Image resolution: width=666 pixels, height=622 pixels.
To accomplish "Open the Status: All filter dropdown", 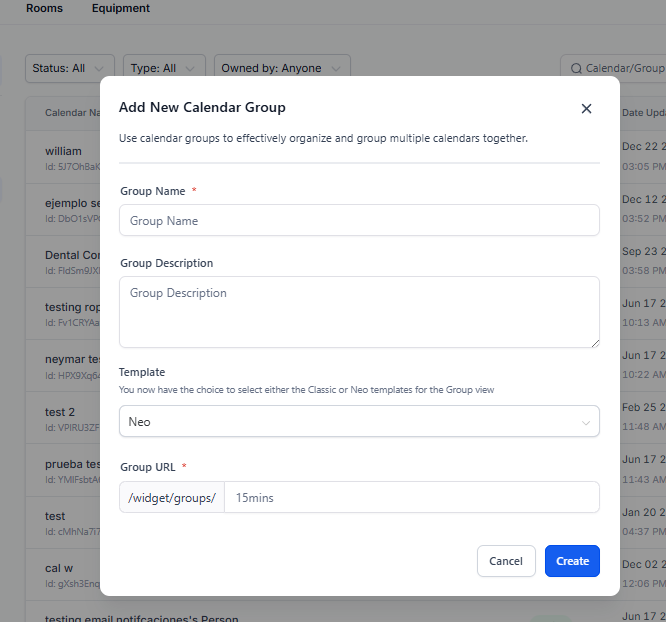I will pos(69,69).
